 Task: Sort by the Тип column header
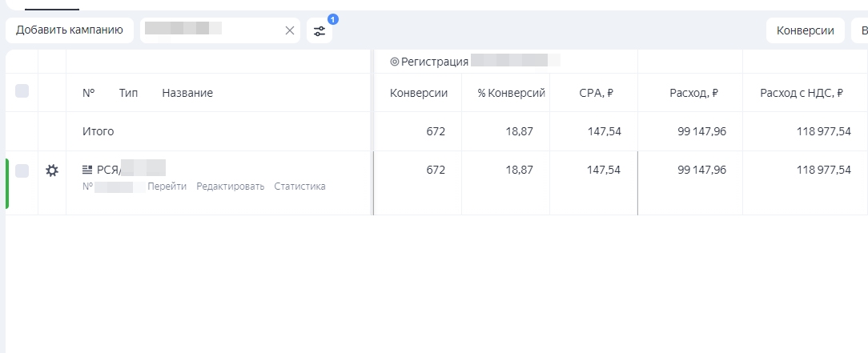pyautogui.click(x=128, y=93)
